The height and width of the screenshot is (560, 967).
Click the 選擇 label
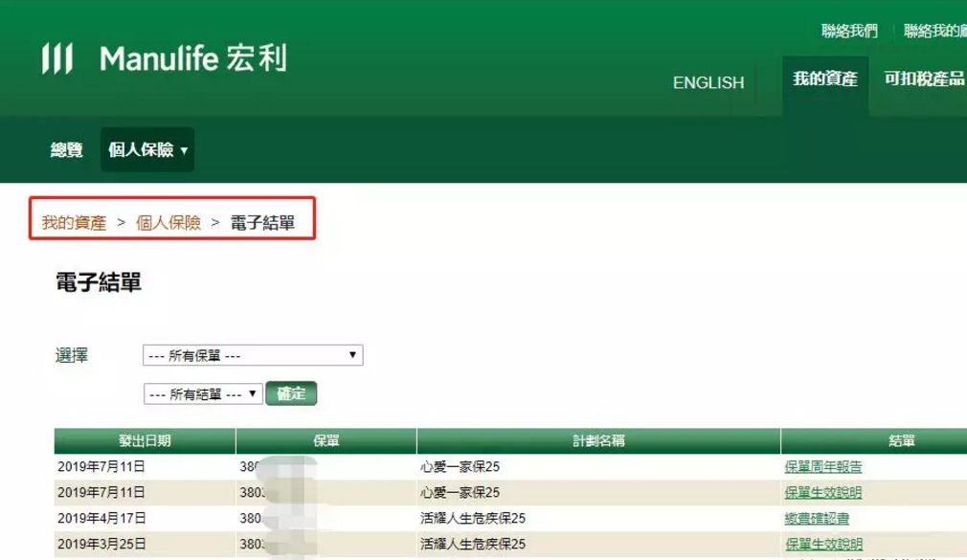pyautogui.click(x=72, y=355)
